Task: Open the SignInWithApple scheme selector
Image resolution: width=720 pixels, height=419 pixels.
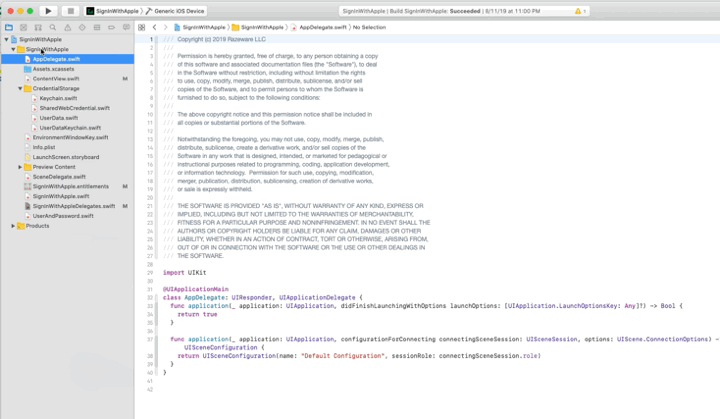Action: [x=112, y=11]
